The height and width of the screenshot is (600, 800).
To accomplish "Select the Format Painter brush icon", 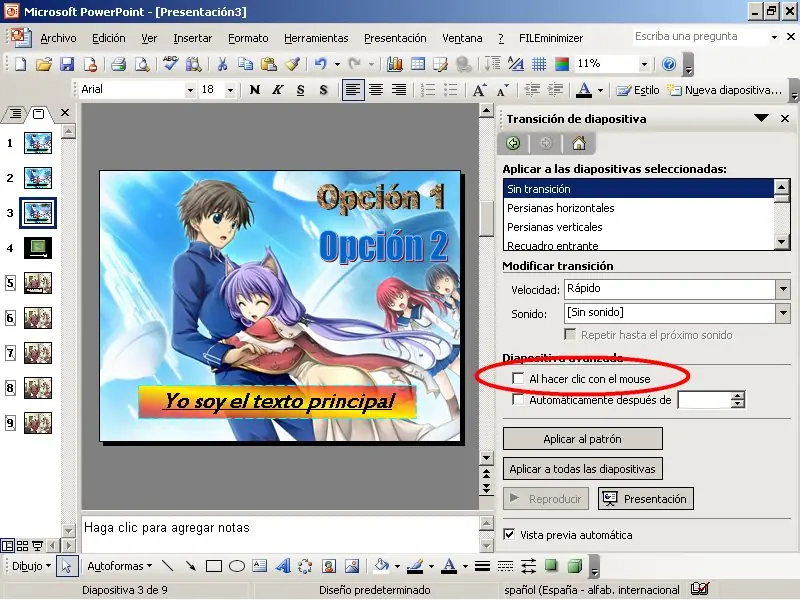I will (x=292, y=64).
